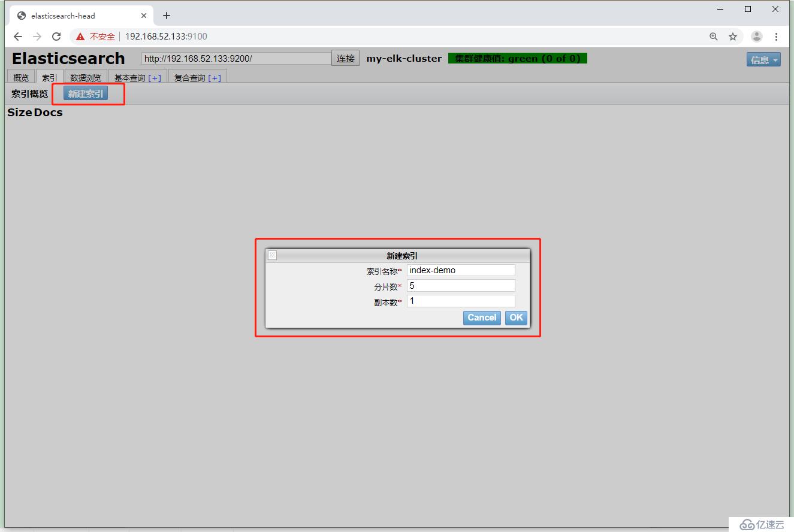This screenshot has height=532, width=794.
Task: Click the 副本数 input field
Action: click(461, 301)
